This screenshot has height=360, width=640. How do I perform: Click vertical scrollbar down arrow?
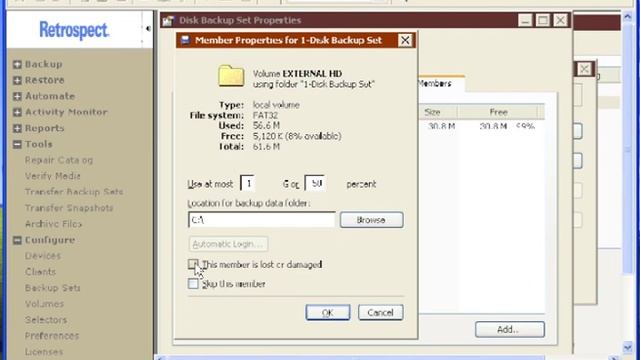click(x=628, y=348)
